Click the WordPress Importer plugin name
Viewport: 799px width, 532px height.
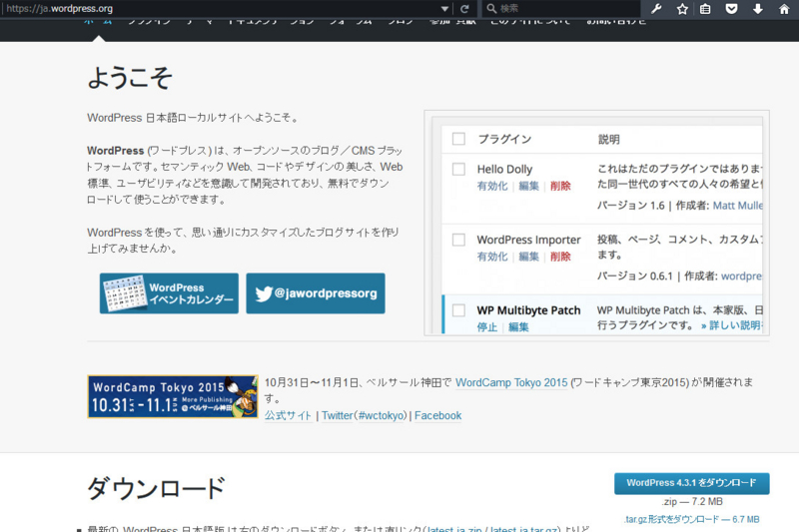[528, 240]
